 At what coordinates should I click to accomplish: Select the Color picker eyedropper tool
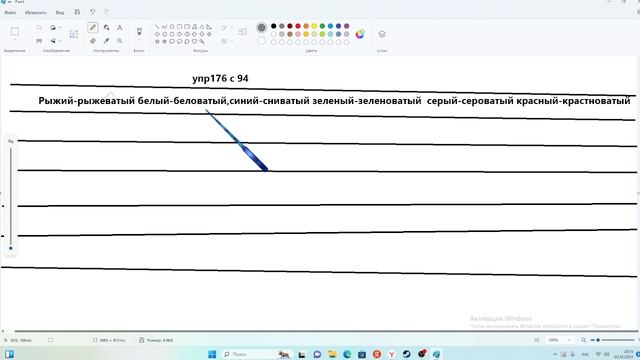107,41
